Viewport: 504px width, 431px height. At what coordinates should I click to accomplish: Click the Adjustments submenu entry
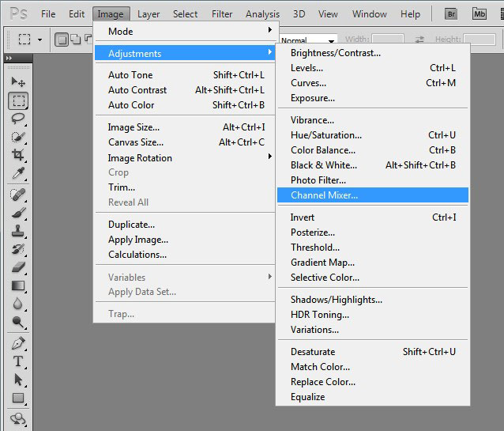pyautogui.click(x=185, y=54)
